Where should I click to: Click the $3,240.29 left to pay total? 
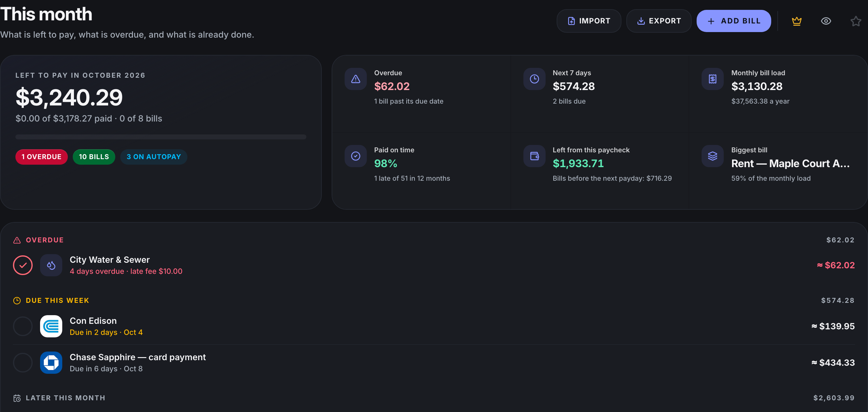[x=69, y=97]
